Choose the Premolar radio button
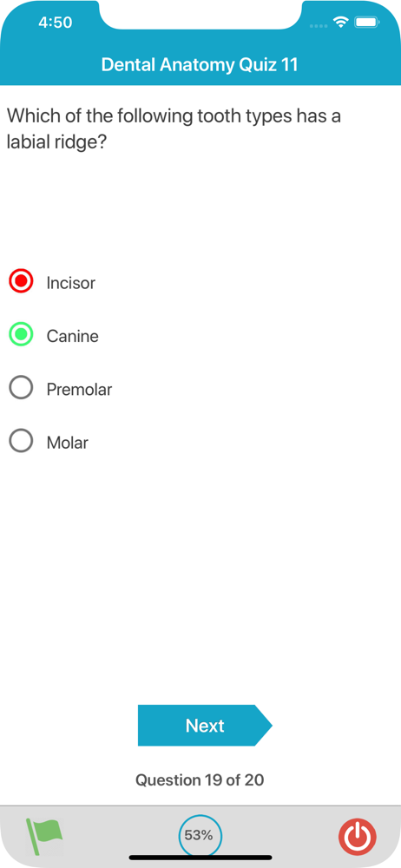This screenshot has width=401, height=868. pyautogui.click(x=21, y=387)
